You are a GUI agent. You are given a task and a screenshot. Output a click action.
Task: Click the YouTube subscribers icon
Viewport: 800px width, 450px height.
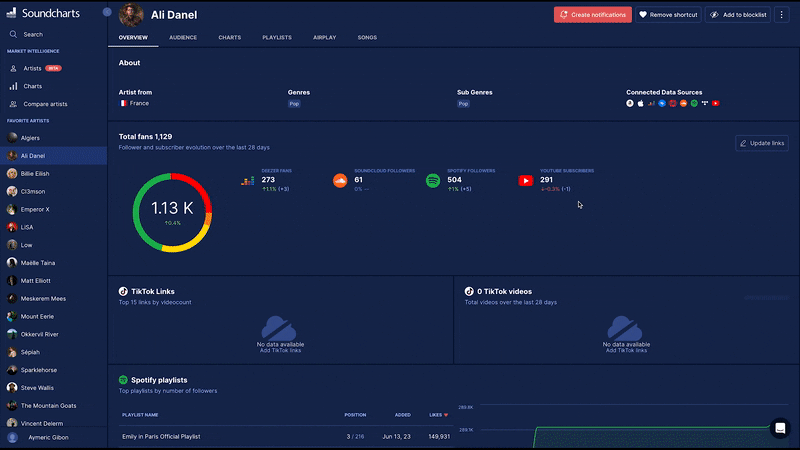[x=526, y=181]
